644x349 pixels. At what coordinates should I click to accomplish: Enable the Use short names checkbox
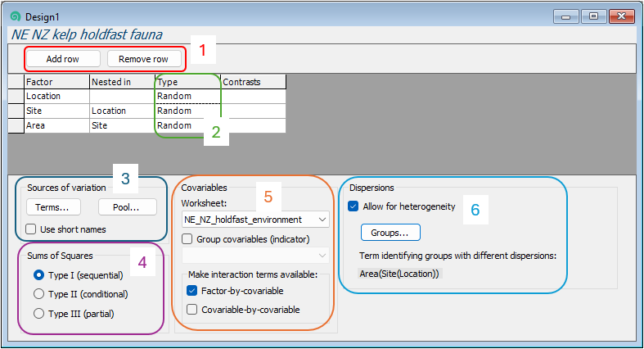pyautogui.click(x=31, y=229)
